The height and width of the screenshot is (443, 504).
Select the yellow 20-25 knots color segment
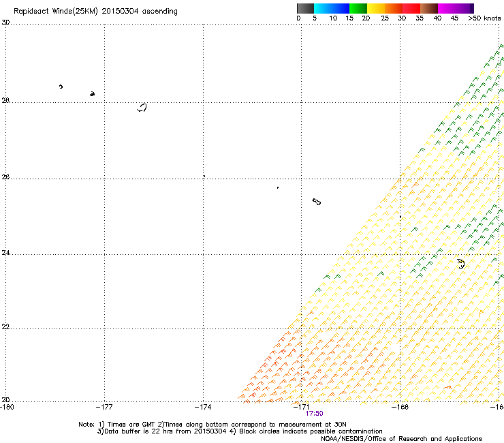(376, 8)
